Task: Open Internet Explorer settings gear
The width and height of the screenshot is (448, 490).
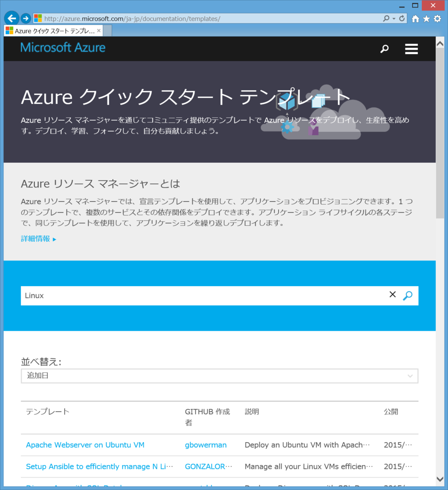Action: [x=437, y=19]
